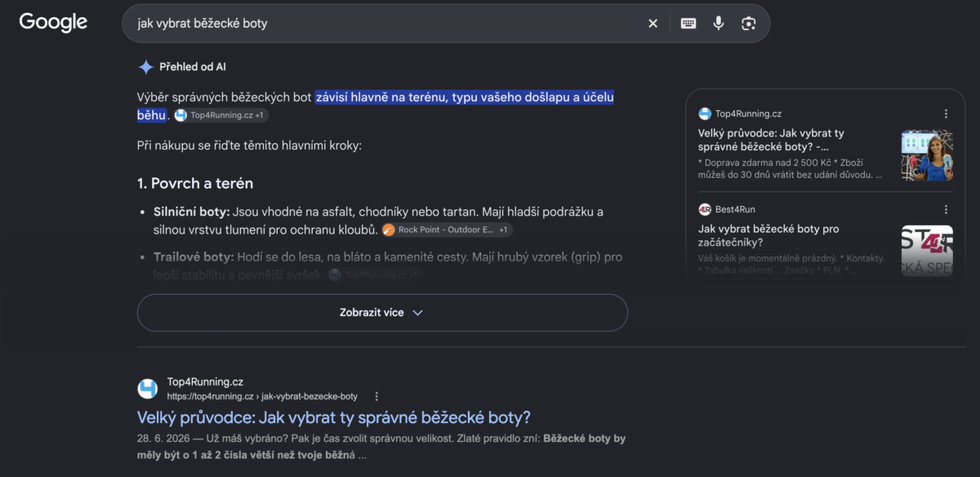Open the on-screen keyboard icon
Viewport: 980px width, 477px height.
point(688,24)
